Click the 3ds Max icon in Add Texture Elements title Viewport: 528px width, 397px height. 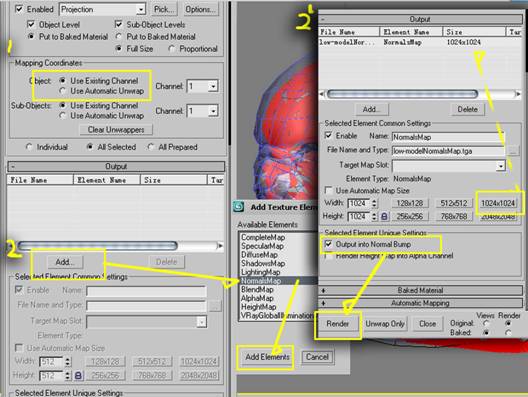click(x=239, y=206)
